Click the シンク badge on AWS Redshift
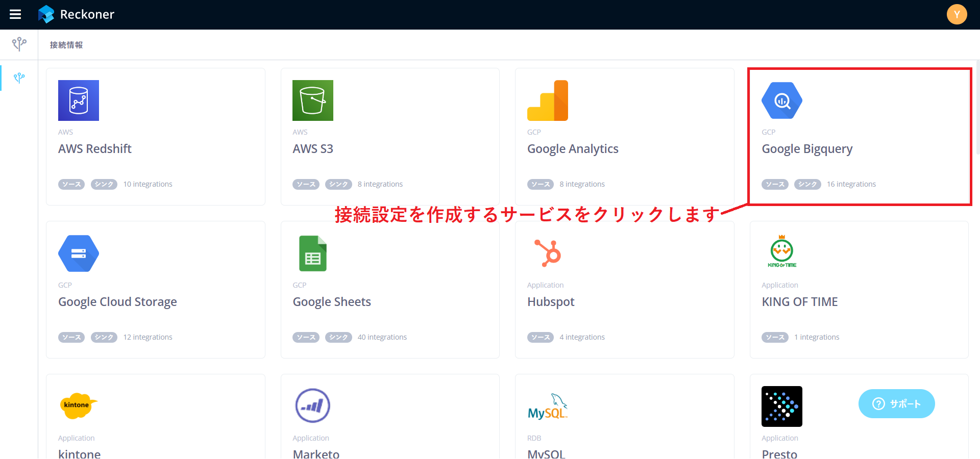Screen dimensions: 980x459 (x=104, y=184)
